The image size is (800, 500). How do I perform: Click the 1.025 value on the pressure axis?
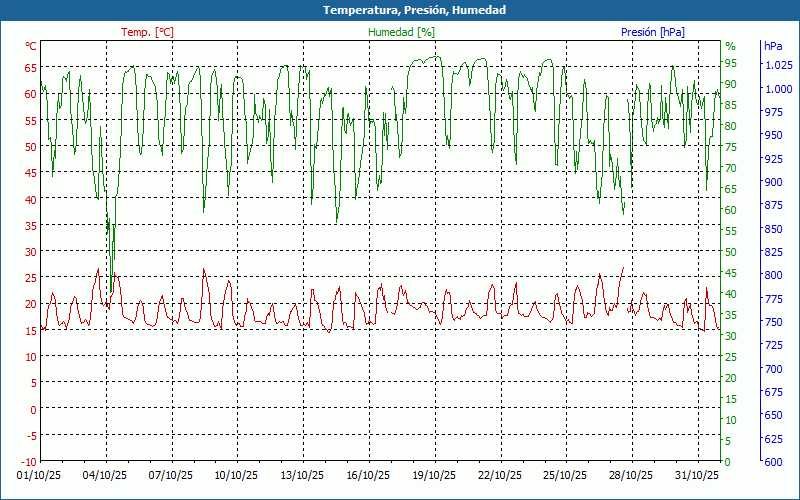(x=778, y=65)
